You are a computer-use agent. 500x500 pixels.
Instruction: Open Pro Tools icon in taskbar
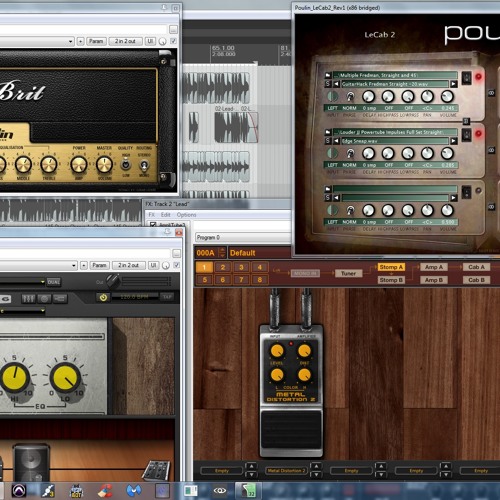(19, 490)
